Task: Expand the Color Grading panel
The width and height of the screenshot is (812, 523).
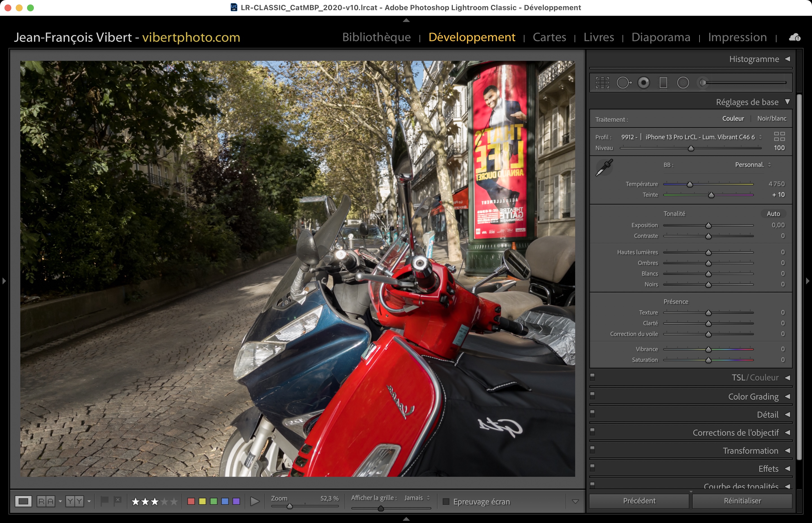Action: coord(753,397)
